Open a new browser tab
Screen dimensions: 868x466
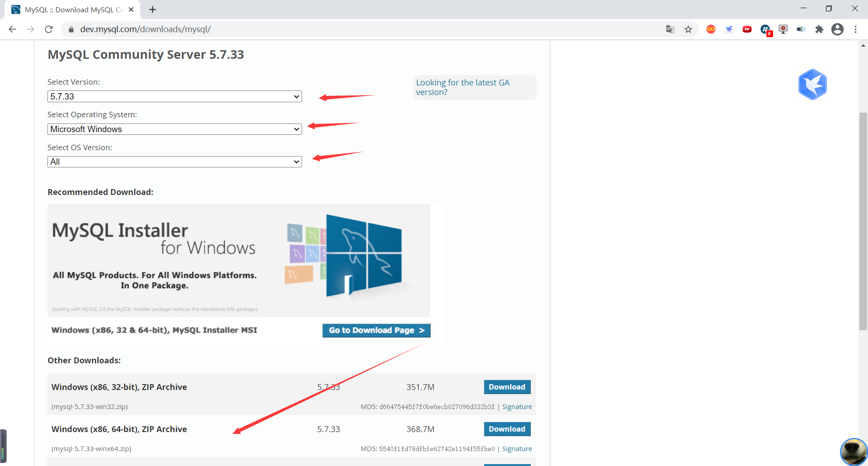pos(153,10)
